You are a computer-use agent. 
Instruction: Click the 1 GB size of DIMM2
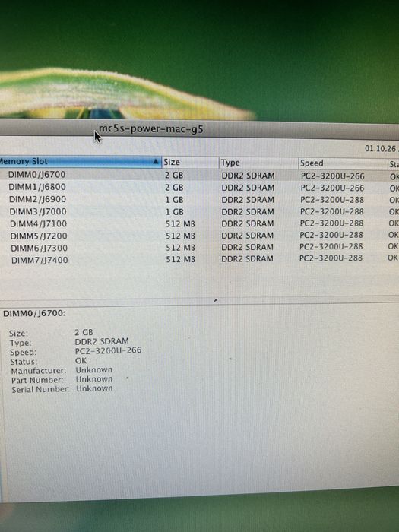click(x=174, y=200)
